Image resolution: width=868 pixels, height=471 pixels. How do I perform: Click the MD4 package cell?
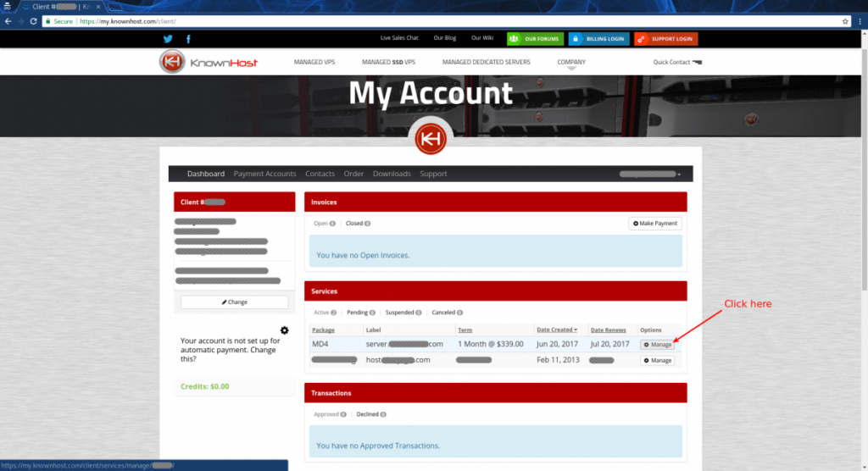[320, 344]
